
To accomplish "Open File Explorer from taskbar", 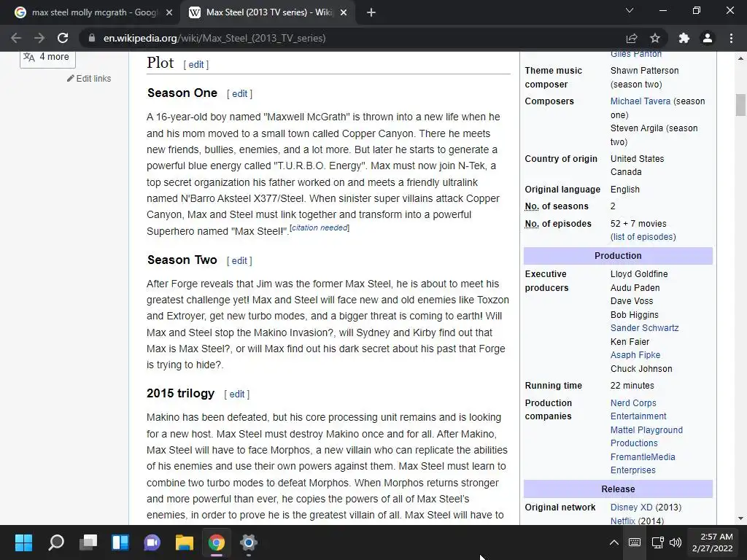I will click(x=185, y=542).
